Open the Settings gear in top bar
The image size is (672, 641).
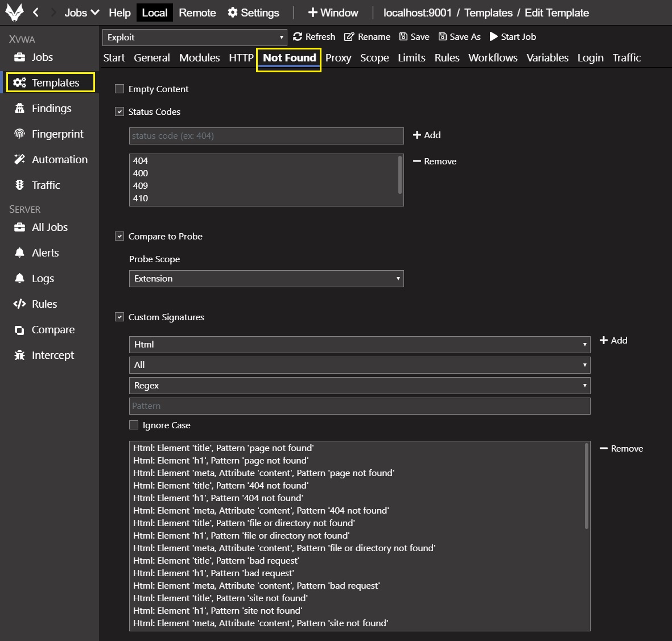232,13
